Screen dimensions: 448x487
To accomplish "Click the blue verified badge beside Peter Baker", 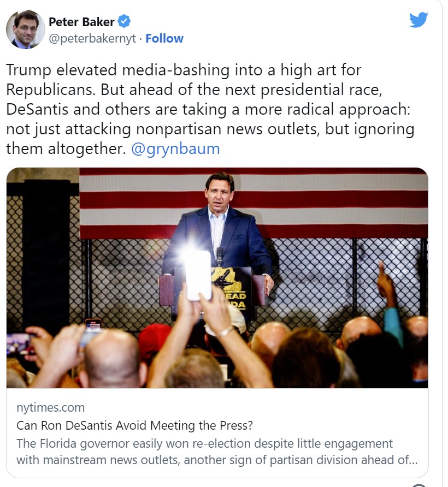I will (125, 21).
